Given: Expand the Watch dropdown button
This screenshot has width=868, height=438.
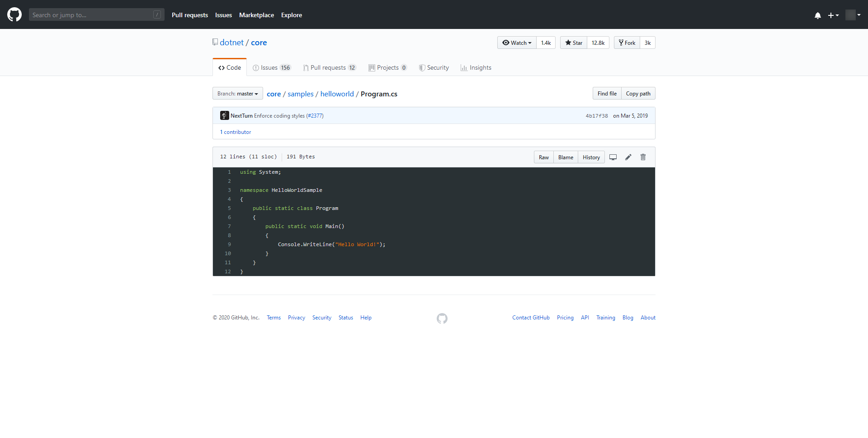Looking at the screenshot, I should click(x=517, y=43).
